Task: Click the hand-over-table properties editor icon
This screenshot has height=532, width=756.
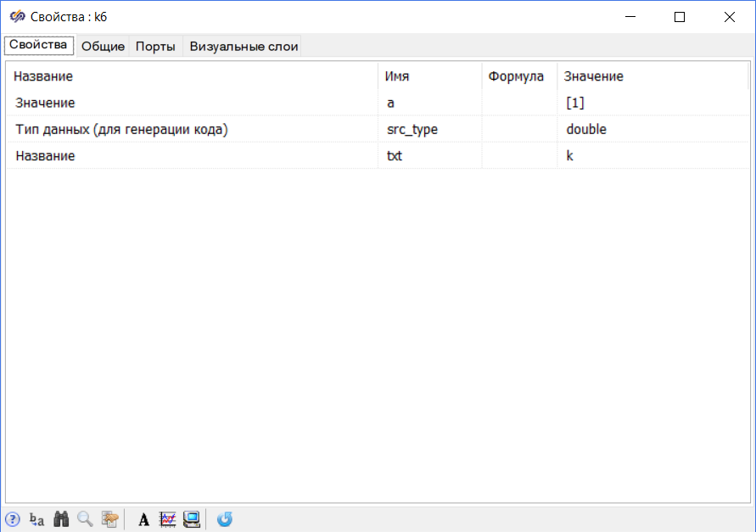Action: coord(109,519)
